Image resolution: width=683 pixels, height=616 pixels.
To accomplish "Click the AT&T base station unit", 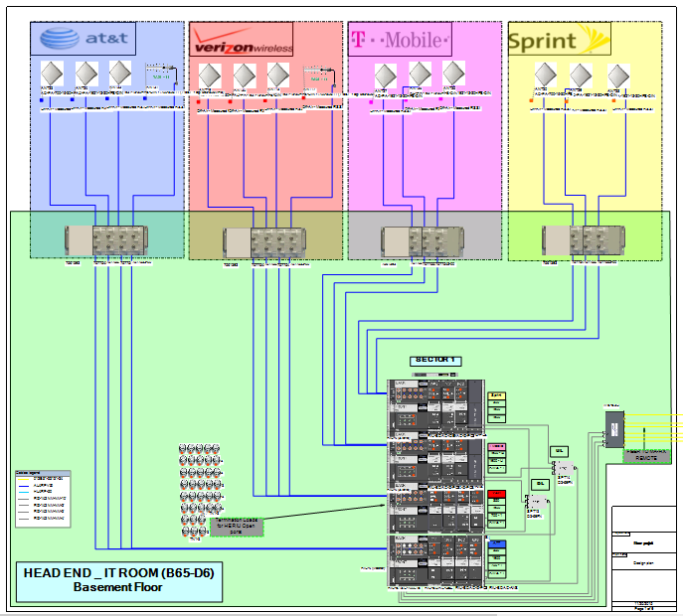I will pyautogui.click(x=106, y=240).
